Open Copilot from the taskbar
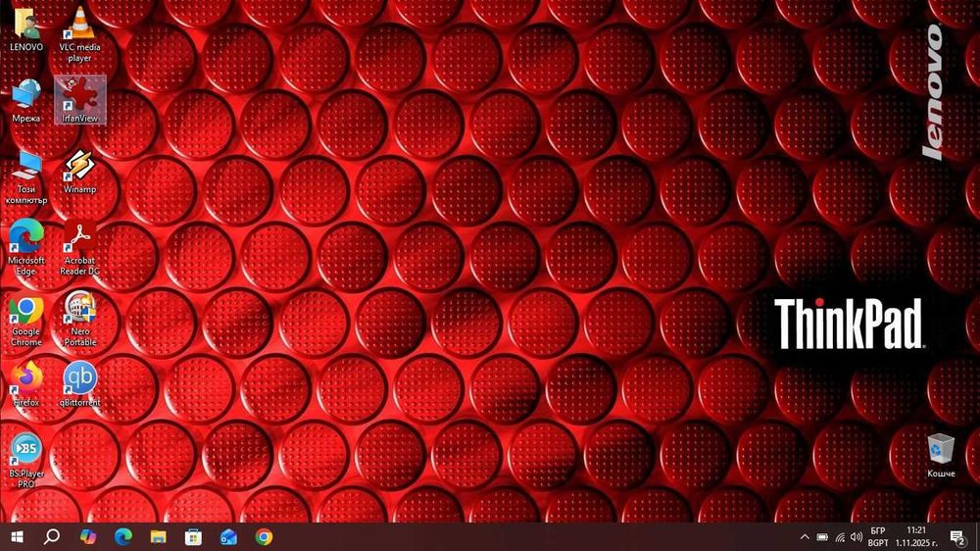The width and height of the screenshot is (980, 551). [x=88, y=536]
